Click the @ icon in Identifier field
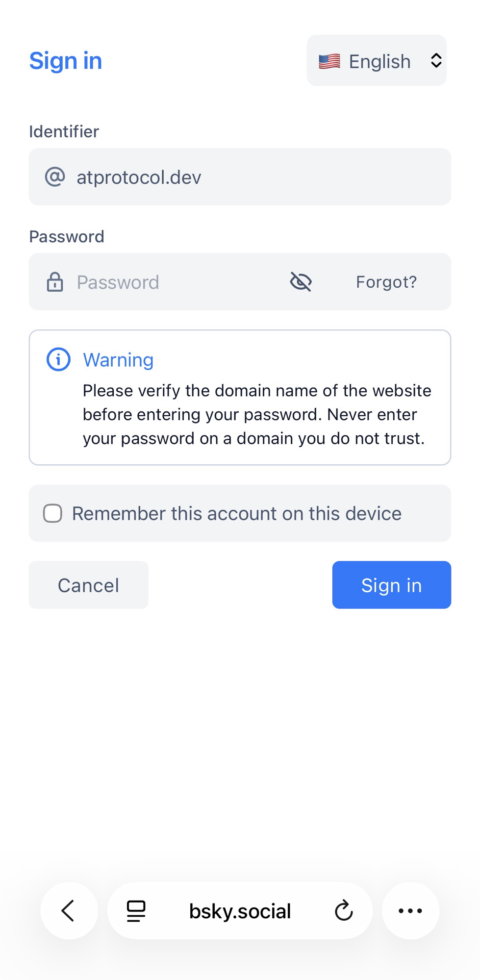Image resolution: width=480 pixels, height=980 pixels. (55, 177)
